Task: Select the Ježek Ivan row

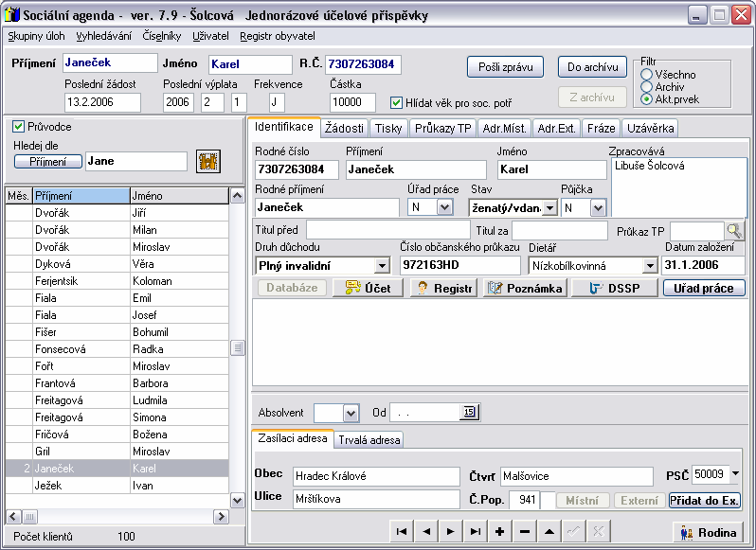Action: pos(117,486)
